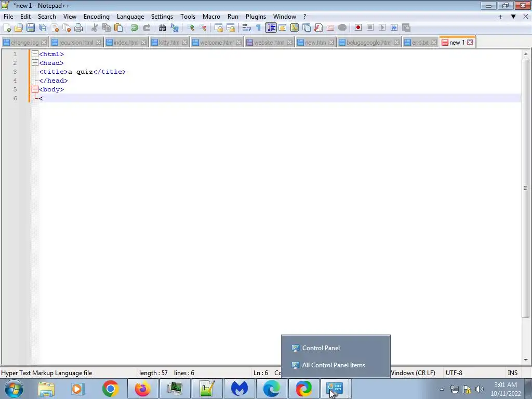Open the tab list dropdown triangle in menu bar

[x=513, y=17]
